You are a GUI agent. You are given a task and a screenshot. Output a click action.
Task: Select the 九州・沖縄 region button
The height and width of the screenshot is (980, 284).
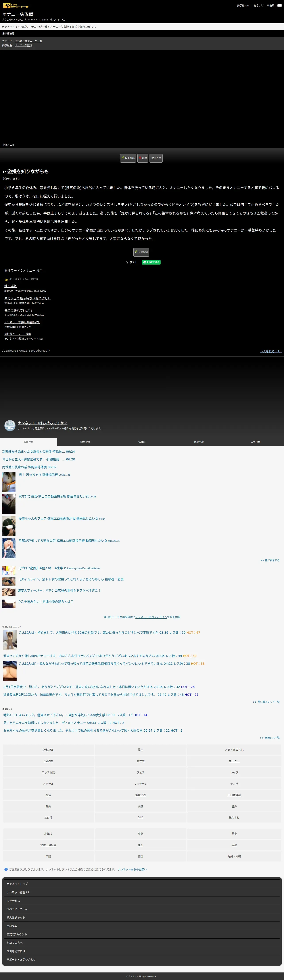point(234,856)
